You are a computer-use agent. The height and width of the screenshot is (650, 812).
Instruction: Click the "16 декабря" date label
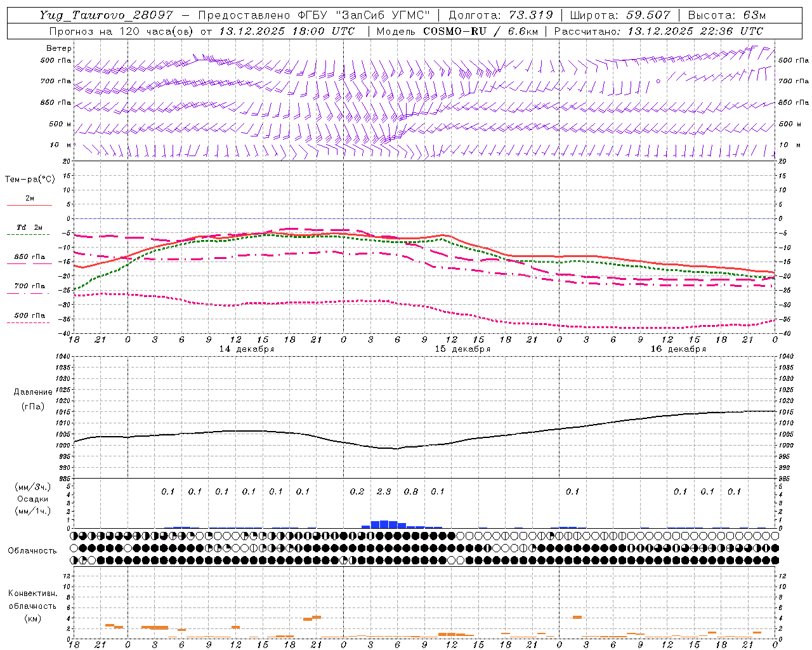point(678,349)
